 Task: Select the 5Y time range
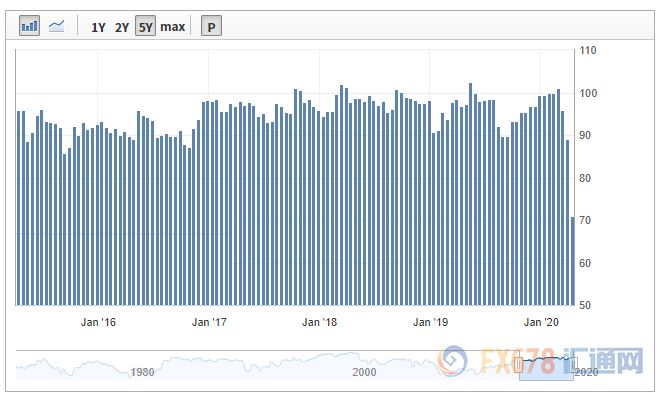click(x=145, y=26)
